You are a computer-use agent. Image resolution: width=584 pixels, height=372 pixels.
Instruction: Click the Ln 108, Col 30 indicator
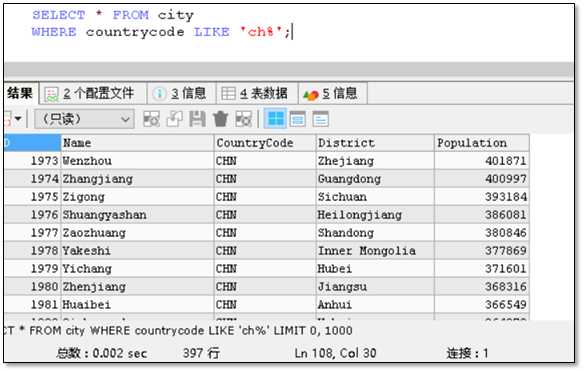[x=335, y=353]
